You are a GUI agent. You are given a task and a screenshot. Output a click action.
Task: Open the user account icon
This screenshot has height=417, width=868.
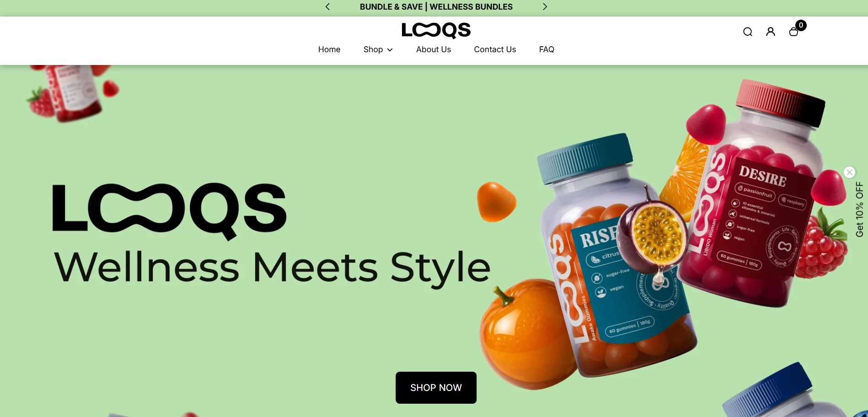(x=771, y=32)
